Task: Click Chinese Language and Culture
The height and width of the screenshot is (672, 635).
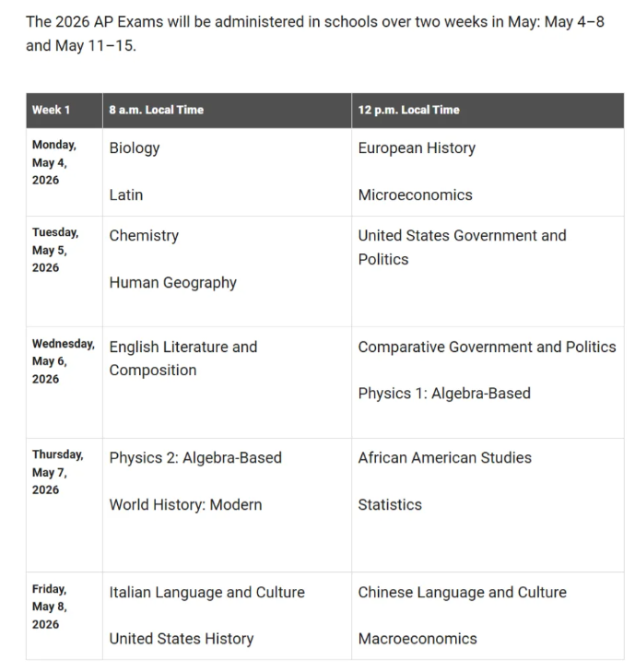Action: (462, 592)
